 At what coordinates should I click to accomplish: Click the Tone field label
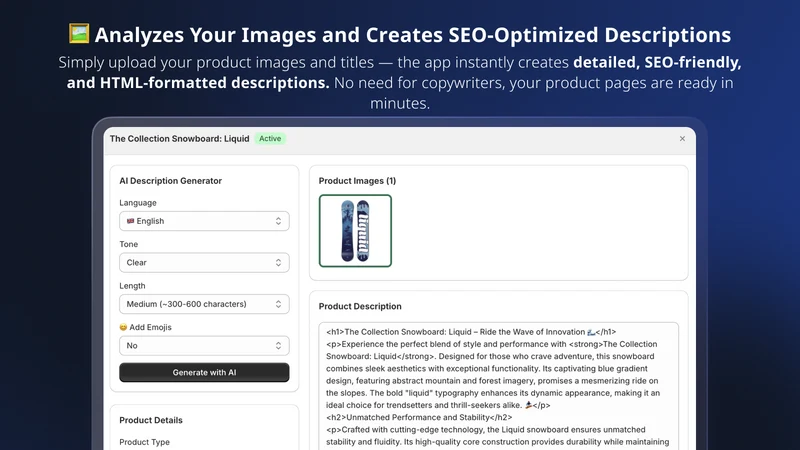pyautogui.click(x=129, y=244)
